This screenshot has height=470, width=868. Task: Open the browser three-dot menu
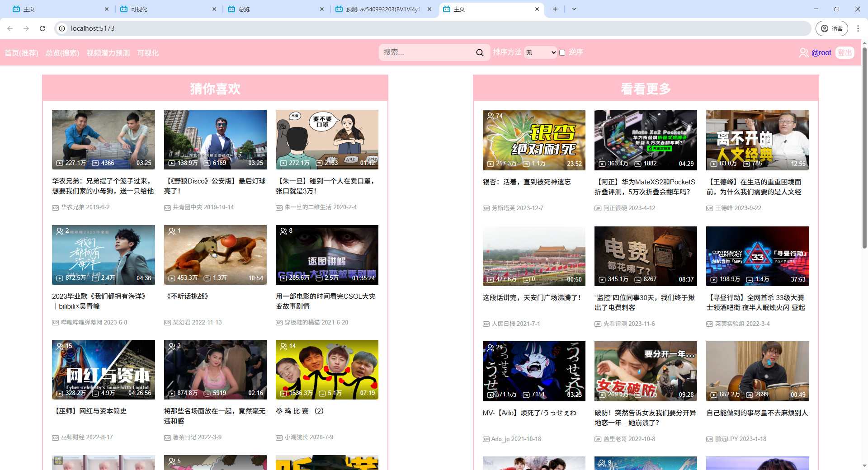click(858, 28)
